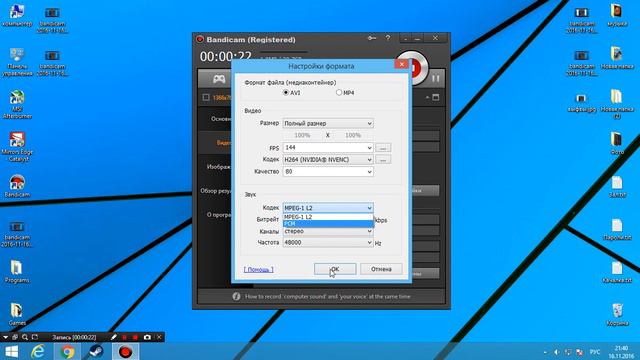Select the Bandicam desktop shortcut icon
The image size is (640, 360).
pyautogui.click(x=17, y=186)
